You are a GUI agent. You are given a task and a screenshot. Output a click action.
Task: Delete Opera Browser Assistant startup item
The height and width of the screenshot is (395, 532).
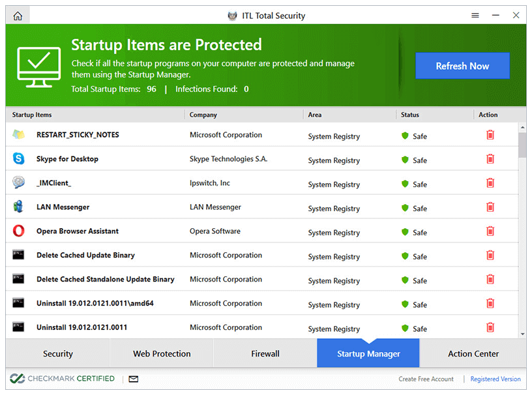(x=490, y=231)
